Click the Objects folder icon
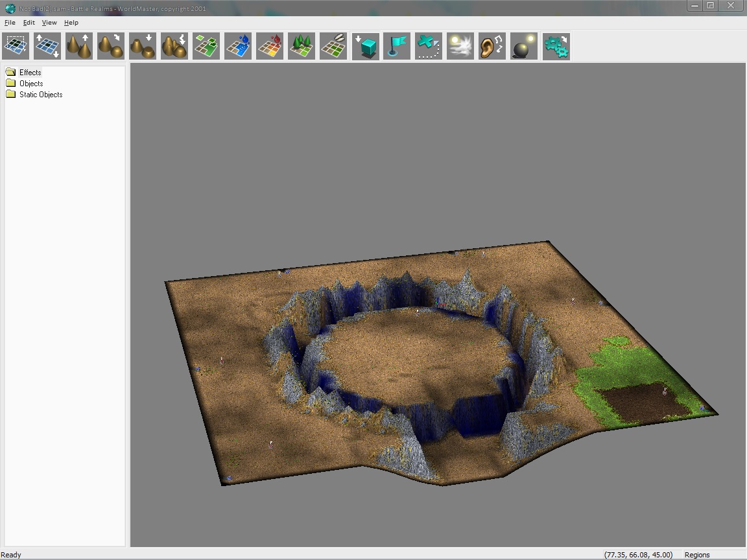 pyautogui.click(x=10, y=84)
